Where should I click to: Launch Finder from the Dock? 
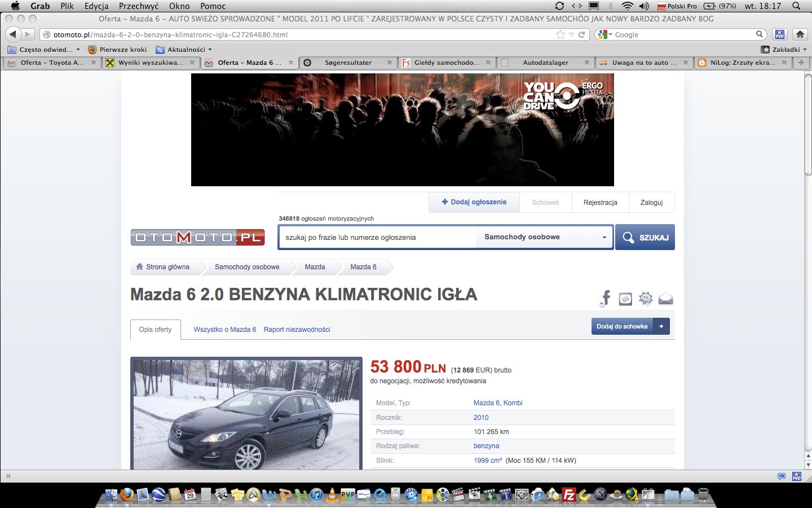coord(111,494)
